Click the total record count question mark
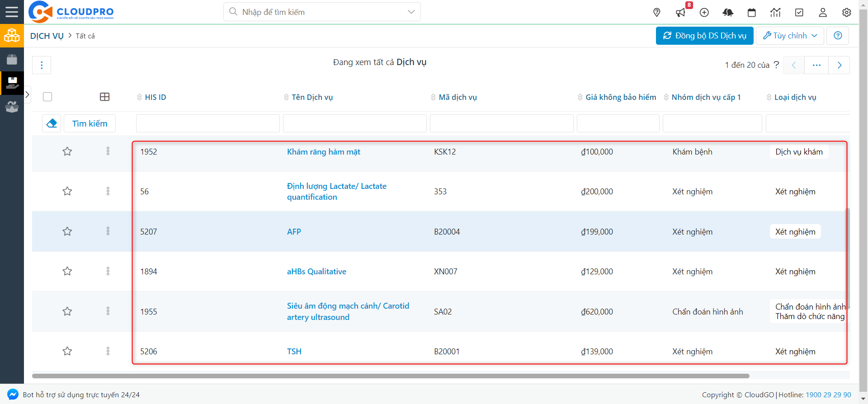Image resolution: width=868 pixels, height=404 pixels. point(776,65)
